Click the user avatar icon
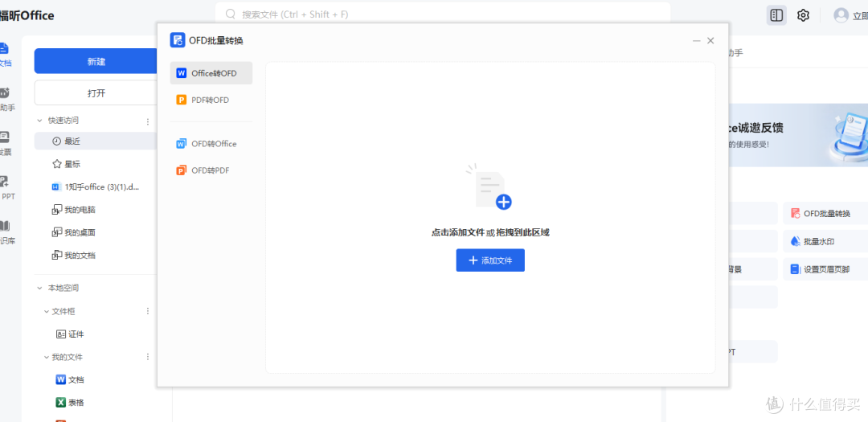The image size is (868, 422). 841,15
